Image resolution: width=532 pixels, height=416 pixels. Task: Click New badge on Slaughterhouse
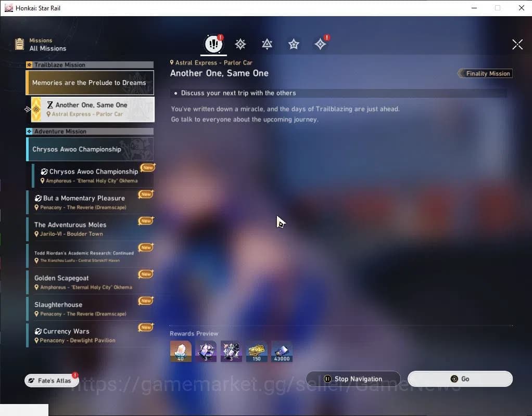coord(146,301)
